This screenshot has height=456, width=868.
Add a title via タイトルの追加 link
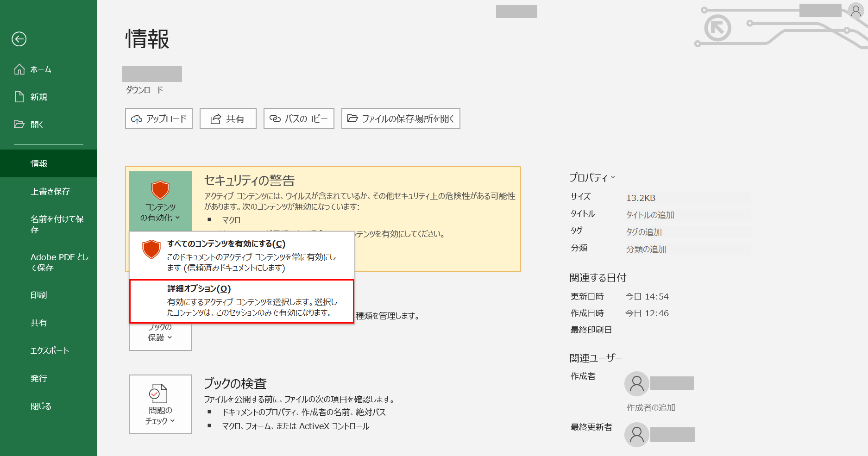[650, 215]
